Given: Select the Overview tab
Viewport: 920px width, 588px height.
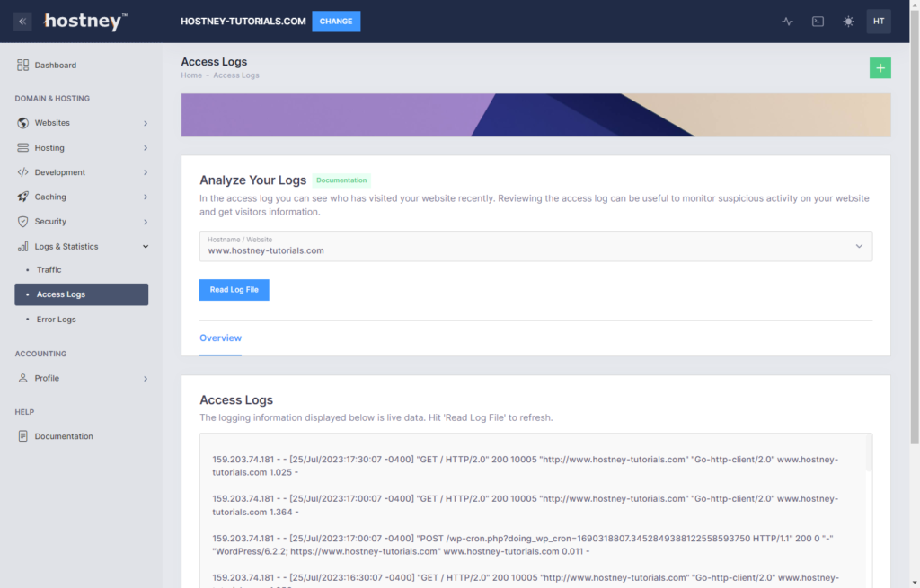Looking at the screenshot, I should 220,338.
